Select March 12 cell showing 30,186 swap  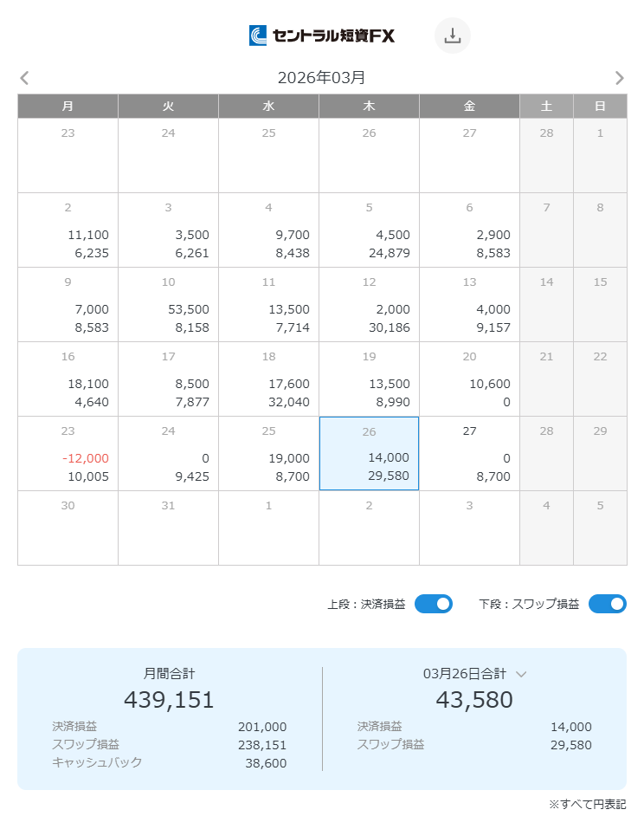tap(369, 305)
